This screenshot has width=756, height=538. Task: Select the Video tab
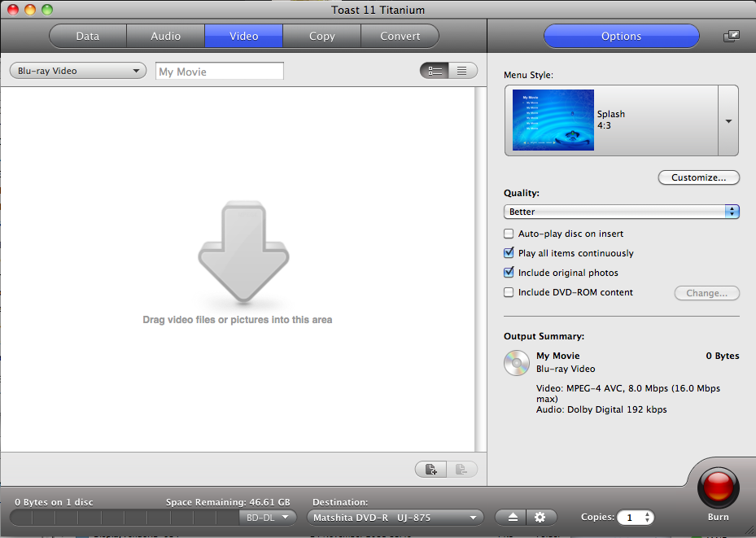[x=244, y=36]
